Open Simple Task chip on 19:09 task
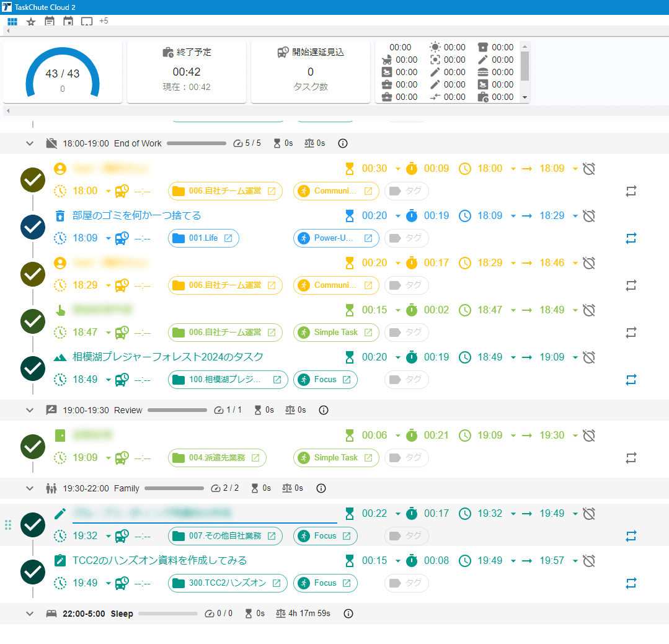 tap(336, 458)
